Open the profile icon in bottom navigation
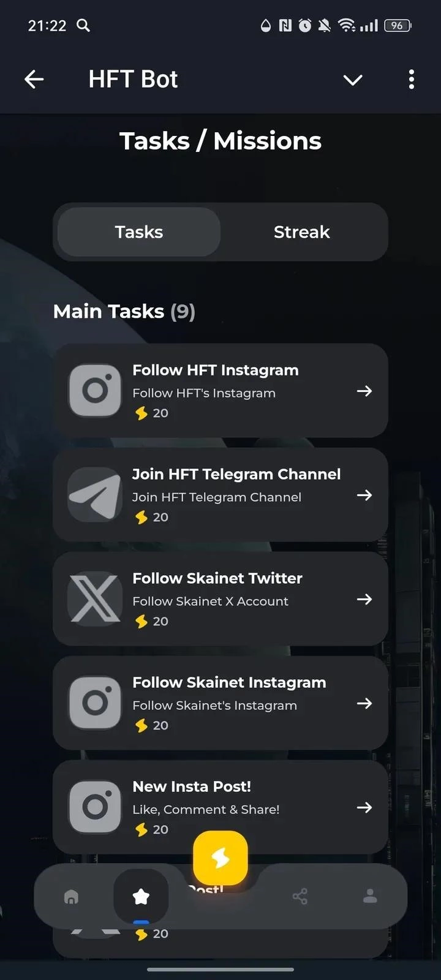Viewport: 441px width, 980px height. click(x=370, y=897)
